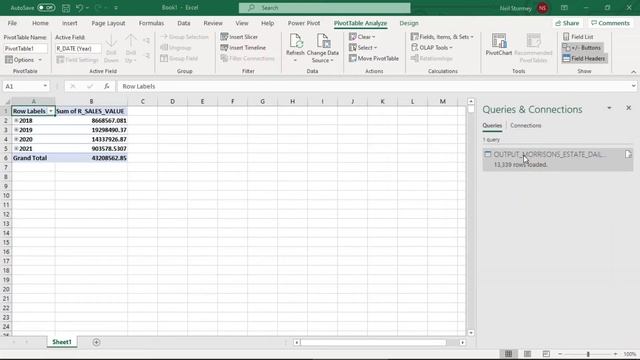The height and width of the screenshot is (360, 640).
Task: Open the Power Pivot tab
Action: coord(304,23)
